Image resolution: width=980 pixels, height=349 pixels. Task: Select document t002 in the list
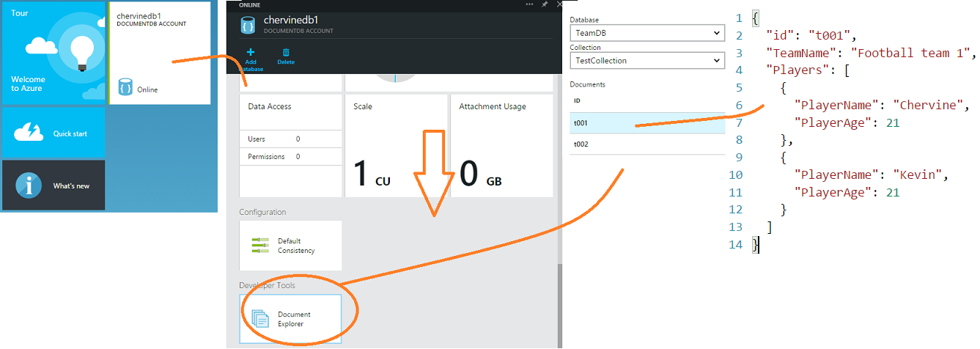(x=647, y=144)
